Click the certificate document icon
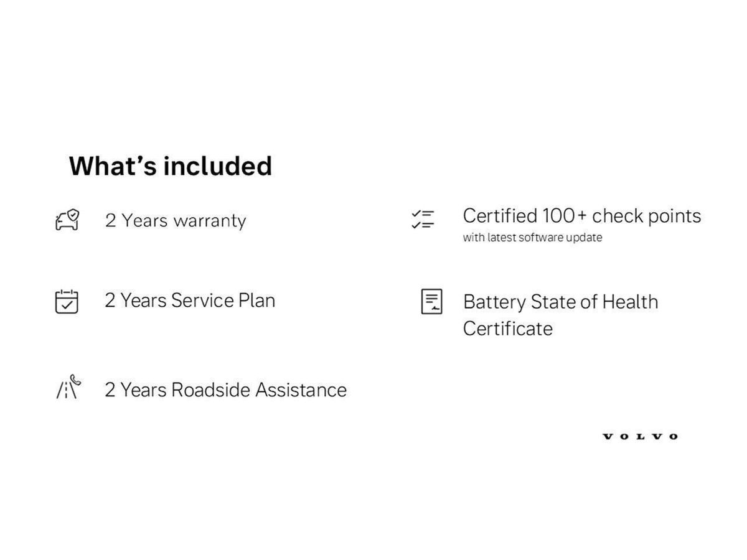 point(432,301)
